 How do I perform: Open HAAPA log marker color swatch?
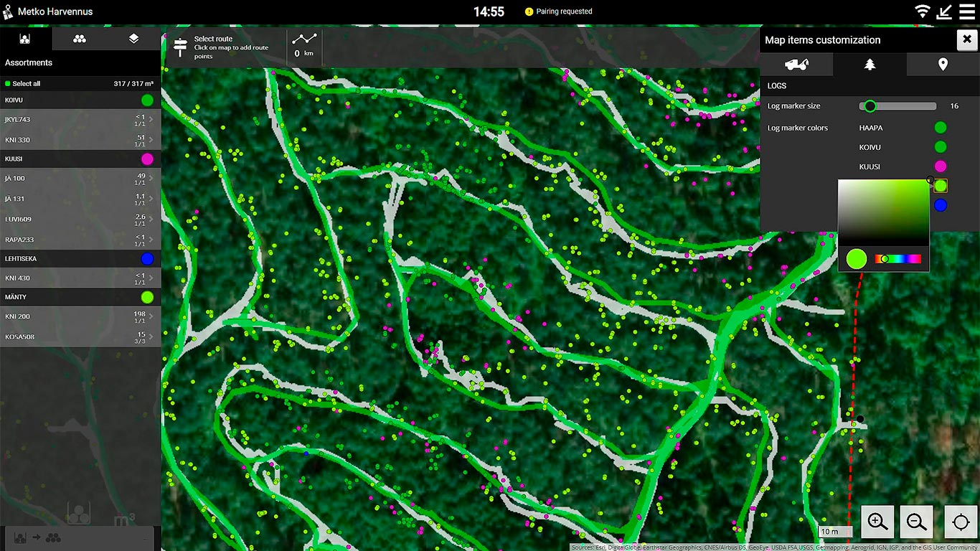pyautogui.click(x=941, y=128)
